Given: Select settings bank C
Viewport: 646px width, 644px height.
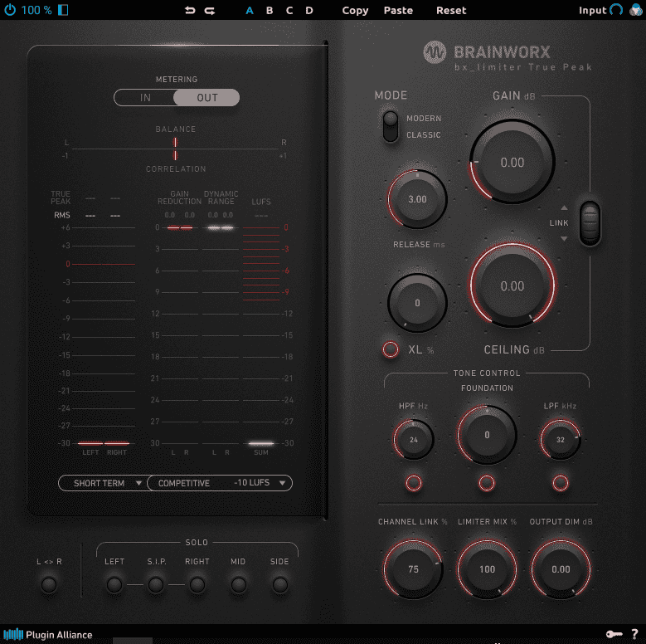Looking at the screenshot, I should (x=289, y=10).
